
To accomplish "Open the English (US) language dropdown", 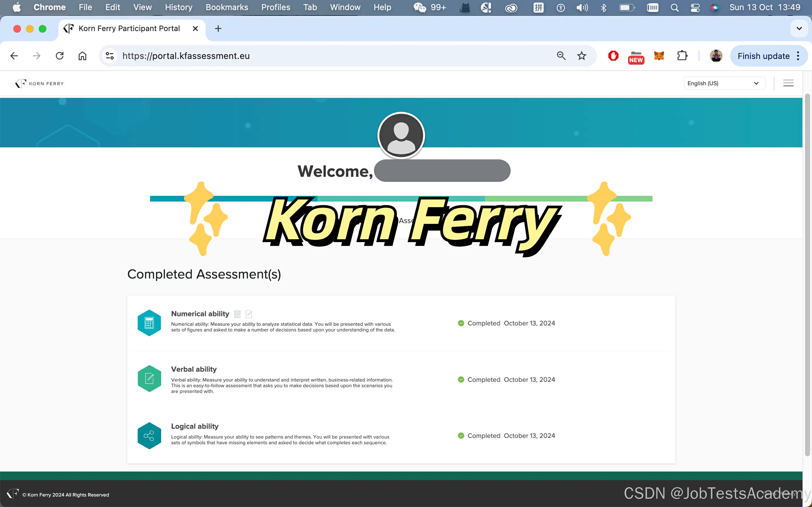I will [x=724, y=83].
